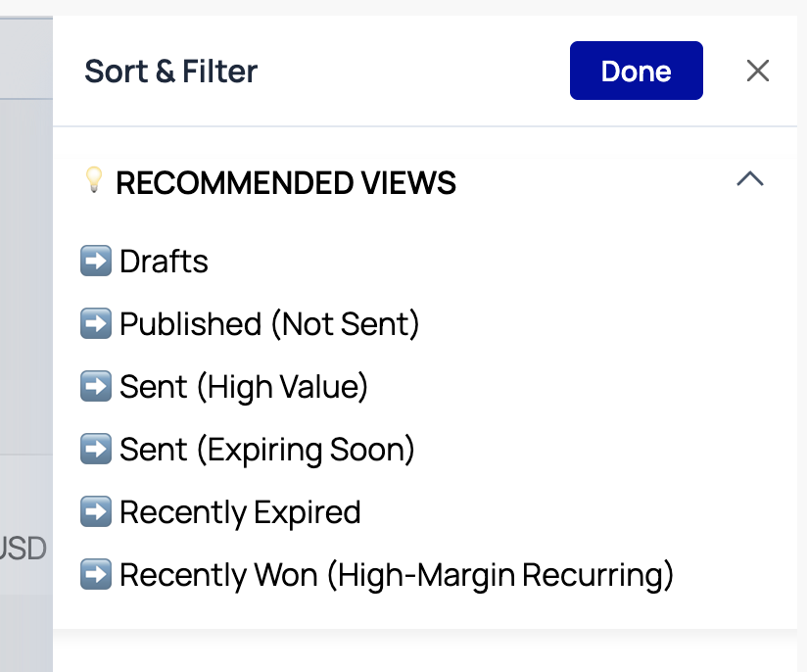Click the arrow icon next to Drafts
Viewport: 807px width, 672px height.
96,261
